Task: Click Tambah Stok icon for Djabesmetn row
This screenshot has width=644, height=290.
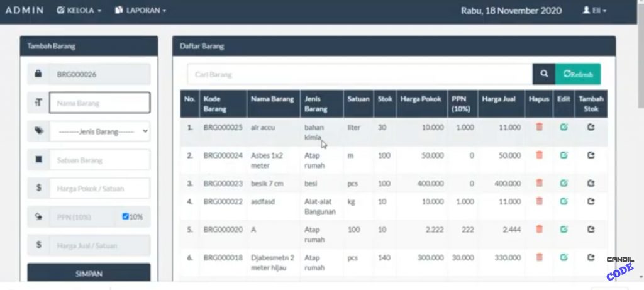Action: pyautogui.click(x=591, y=257)
